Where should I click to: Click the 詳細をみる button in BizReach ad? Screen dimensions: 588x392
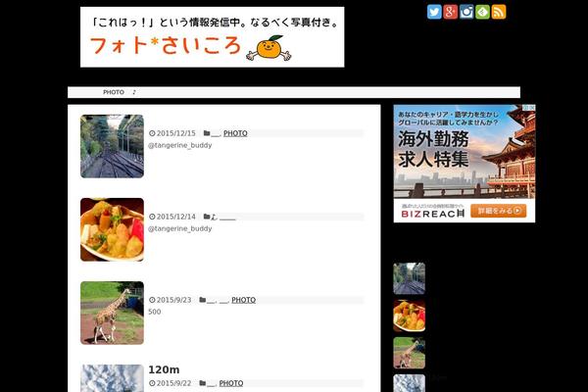pyautogui.click(x=499, y=211)
